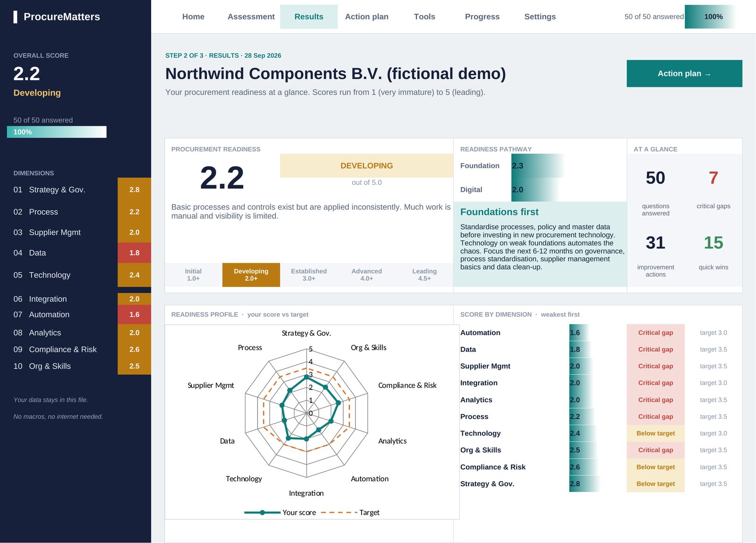Click the Foundations first heading
This screenshot has width=756, height=543.
pyautogui.click(x=499, y=212)
